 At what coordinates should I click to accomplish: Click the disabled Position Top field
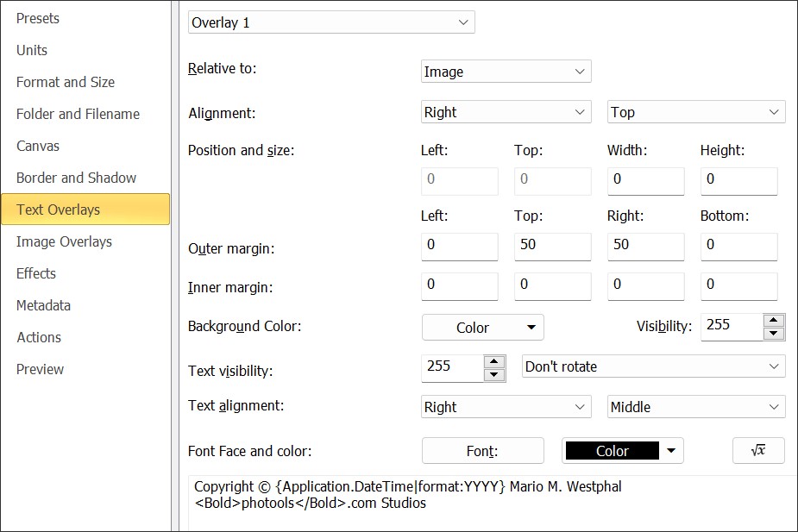(553, 181)
